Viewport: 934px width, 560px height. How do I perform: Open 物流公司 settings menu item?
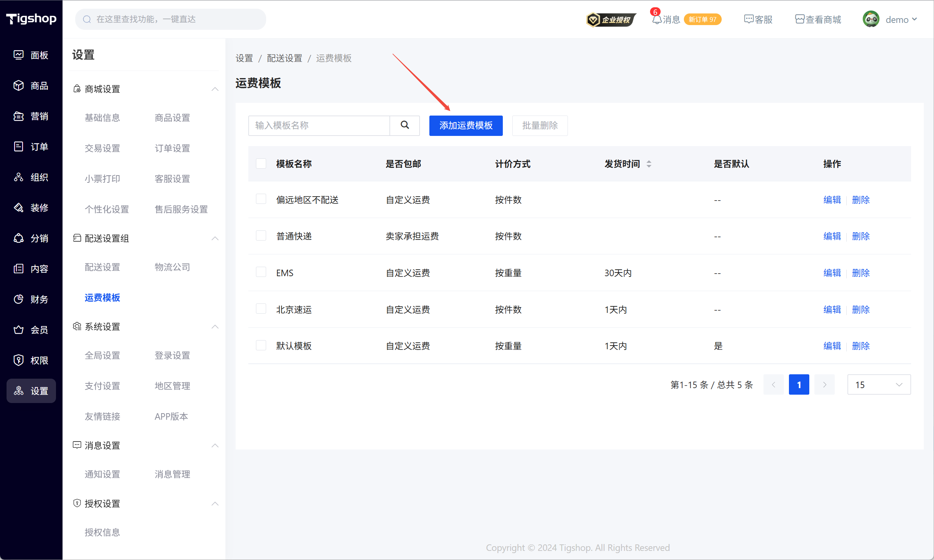pos(172,267)
